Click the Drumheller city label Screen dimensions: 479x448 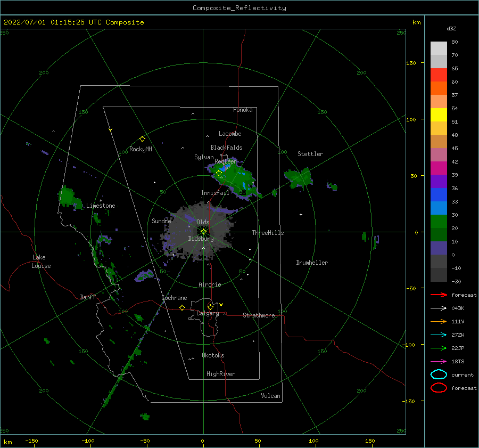pyautogui.click(x=312, y=263)
